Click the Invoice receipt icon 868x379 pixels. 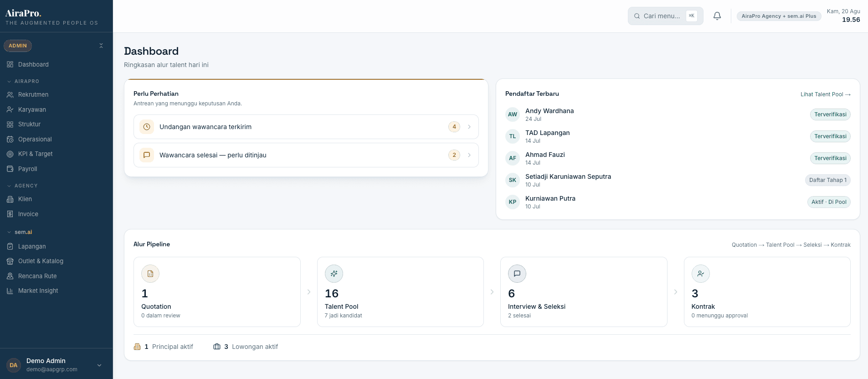10,214
